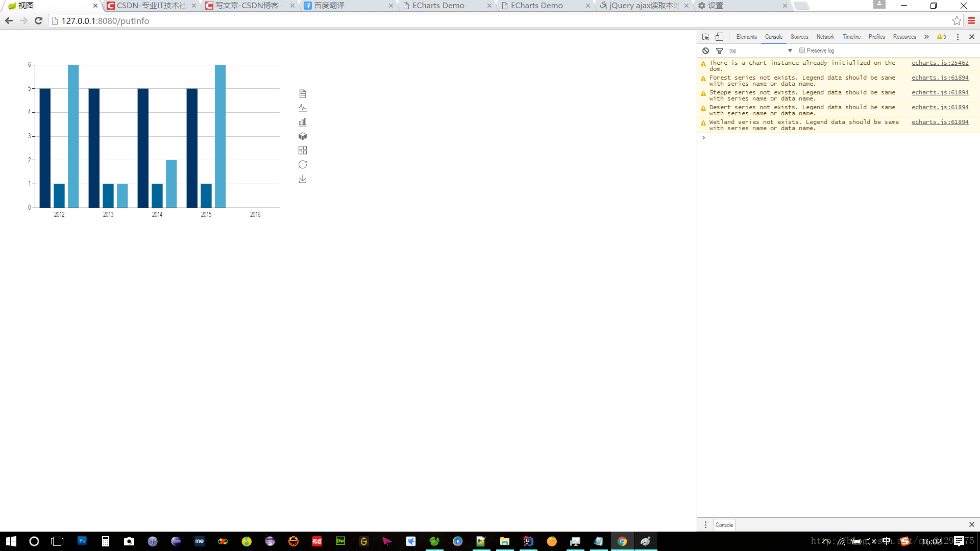Click the 2014 light blue bar

tap(171, 184)
